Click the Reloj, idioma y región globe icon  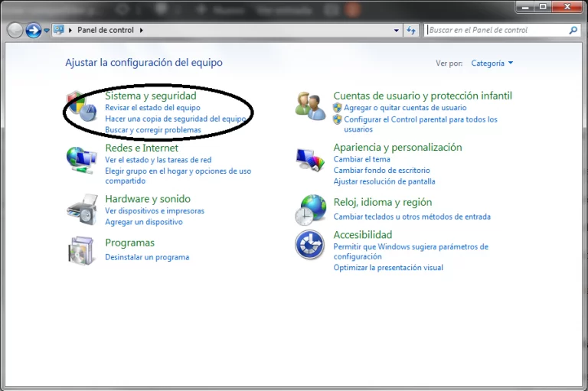point(311,210)
